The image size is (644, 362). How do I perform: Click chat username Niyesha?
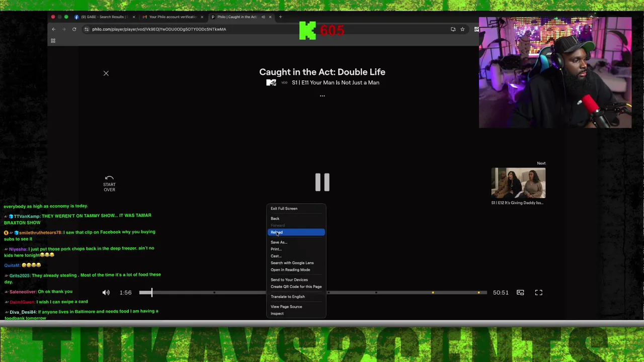18,249
